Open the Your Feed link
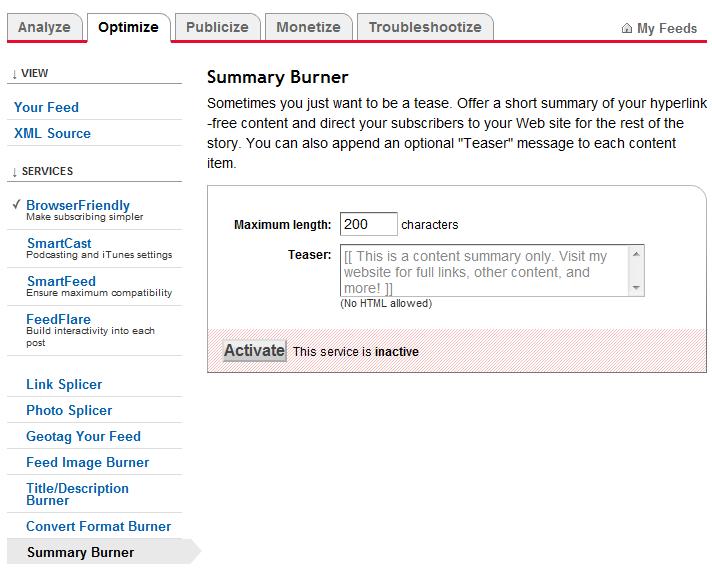The height and width of the screenshot is (576, 712). [x=46, y=107]
